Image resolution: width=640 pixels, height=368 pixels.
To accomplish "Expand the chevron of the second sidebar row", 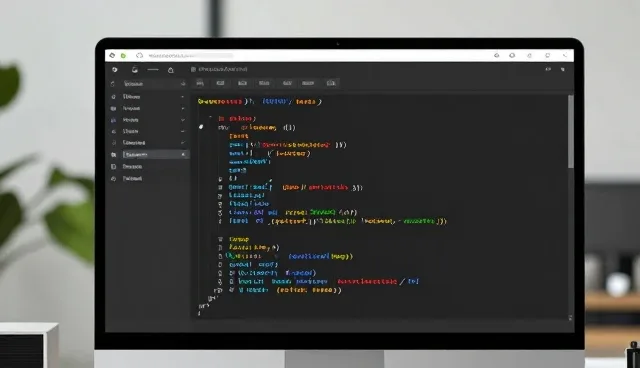I will click(182, 97).
